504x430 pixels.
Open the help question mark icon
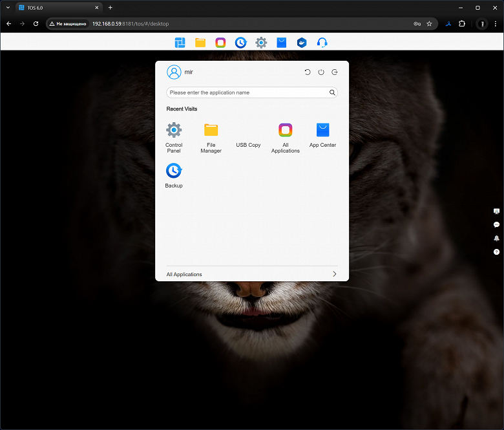pos(497,252)
